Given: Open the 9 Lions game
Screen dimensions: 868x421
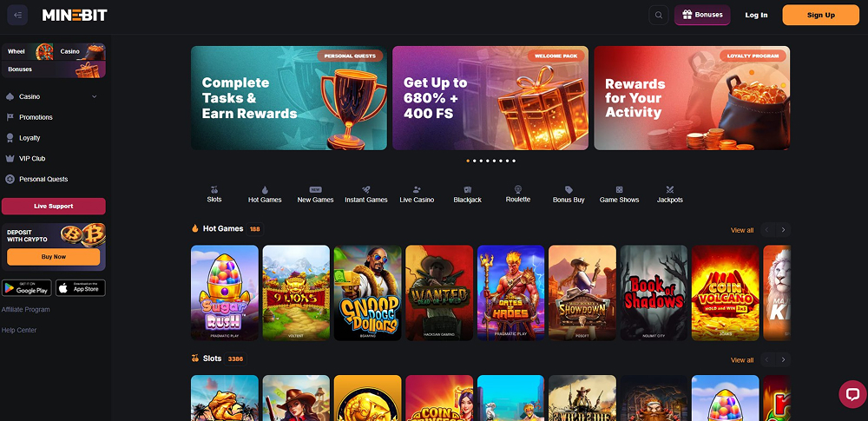Looking at the screenshot, I should (296, 293).
